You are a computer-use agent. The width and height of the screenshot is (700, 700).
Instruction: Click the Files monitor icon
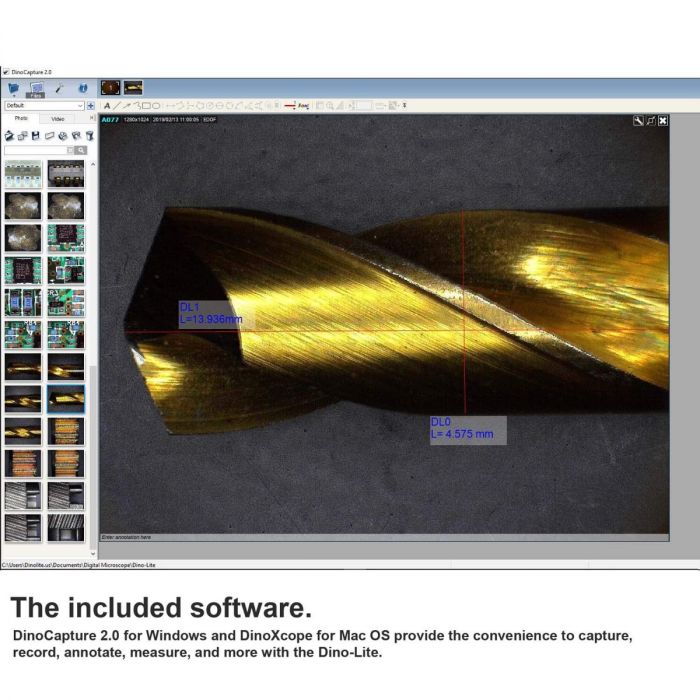click(36, 89)
